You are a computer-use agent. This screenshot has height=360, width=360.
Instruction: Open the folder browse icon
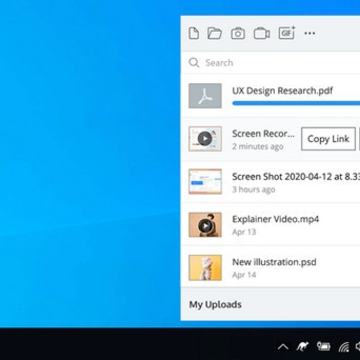(x=215, y=33)
